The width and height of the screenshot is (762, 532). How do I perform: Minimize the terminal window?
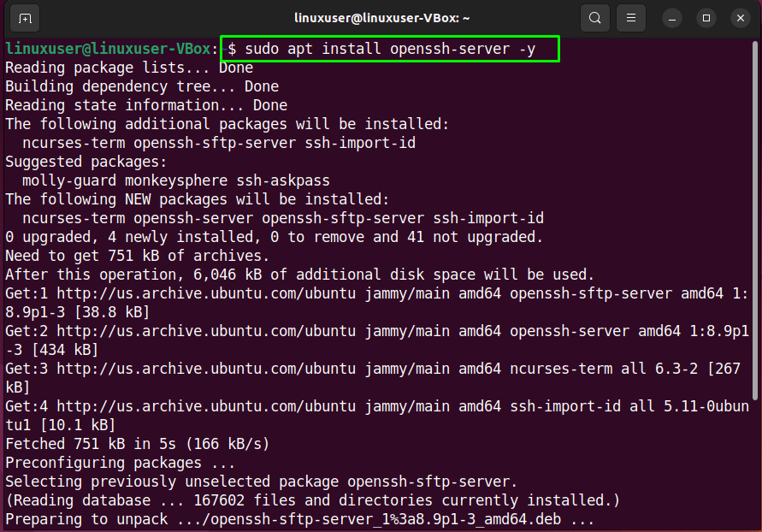click(x=672, y=19)
